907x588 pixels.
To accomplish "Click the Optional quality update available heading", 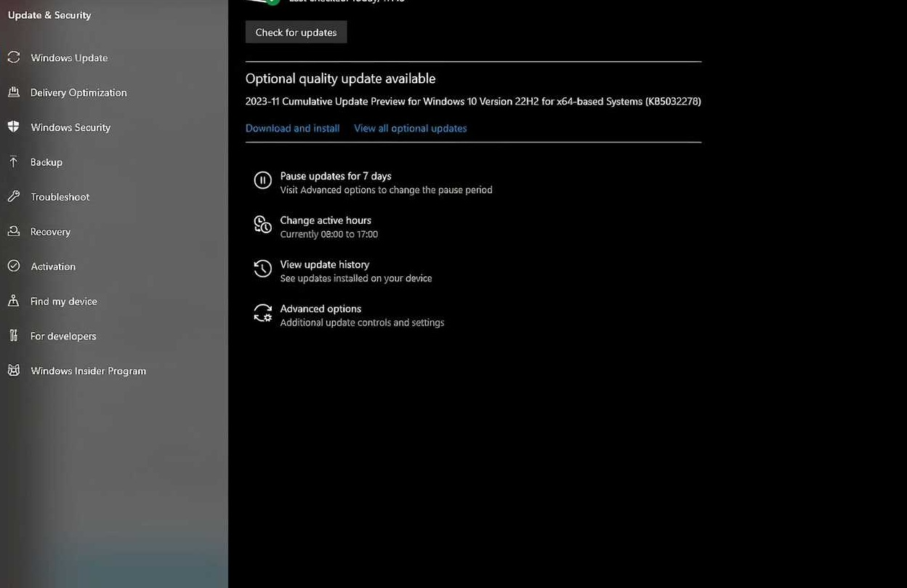I will click(340, 78).
